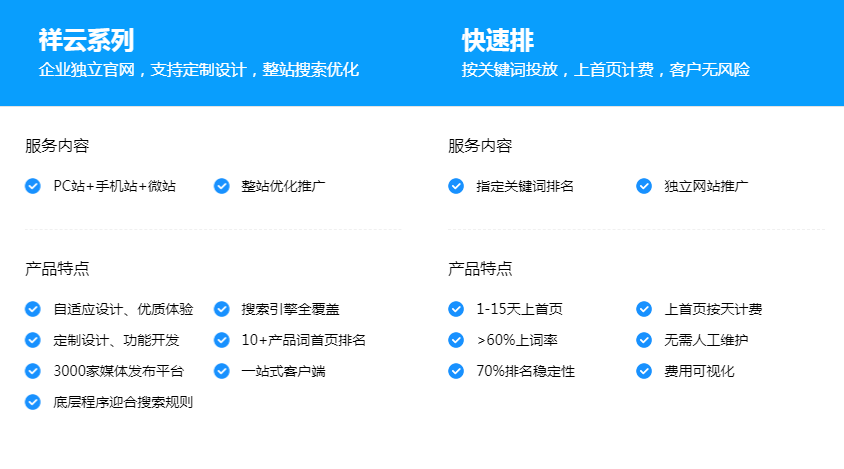Click checkmark icon beside 自适应设计、优质体验
This screenshot has width=844, height=469.
(33, 309)
